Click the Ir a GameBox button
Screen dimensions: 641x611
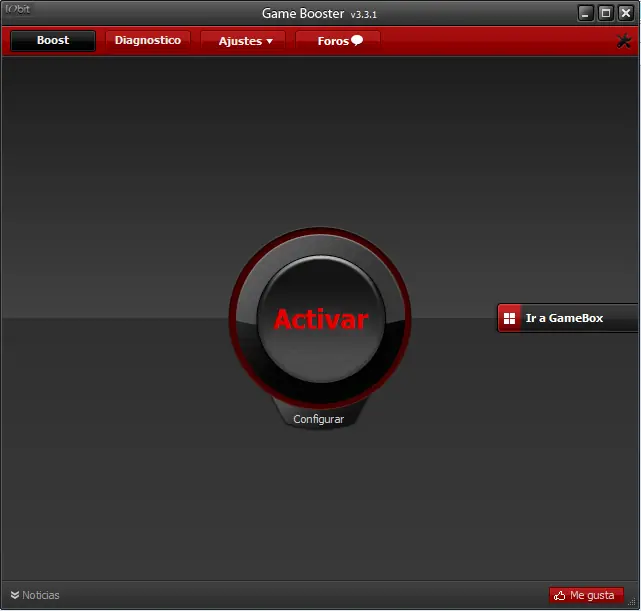568,318
